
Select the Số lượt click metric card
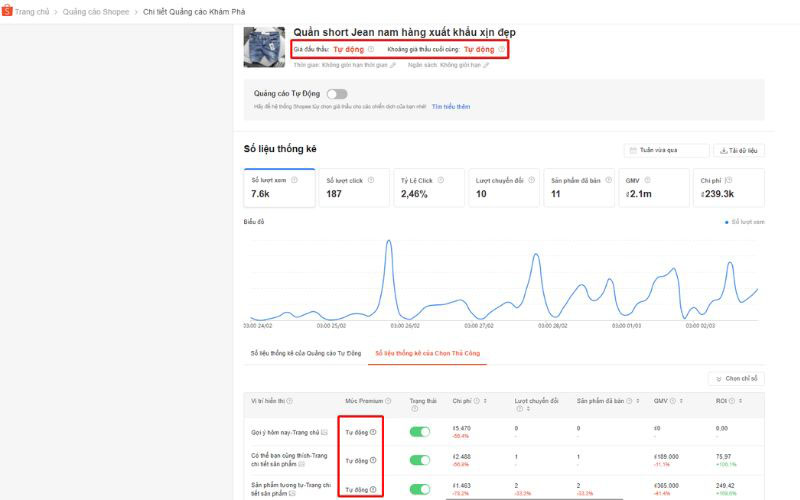(x=354, y=188)
